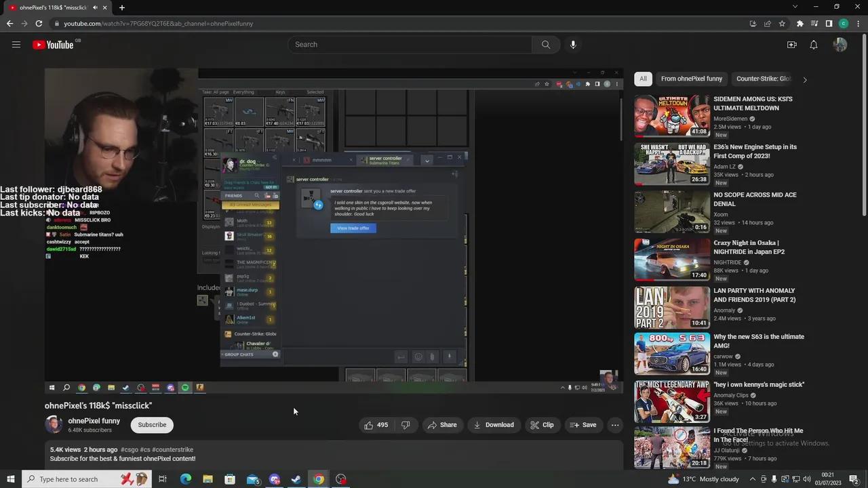Open kennys's magic stick video title

(759, 384)
